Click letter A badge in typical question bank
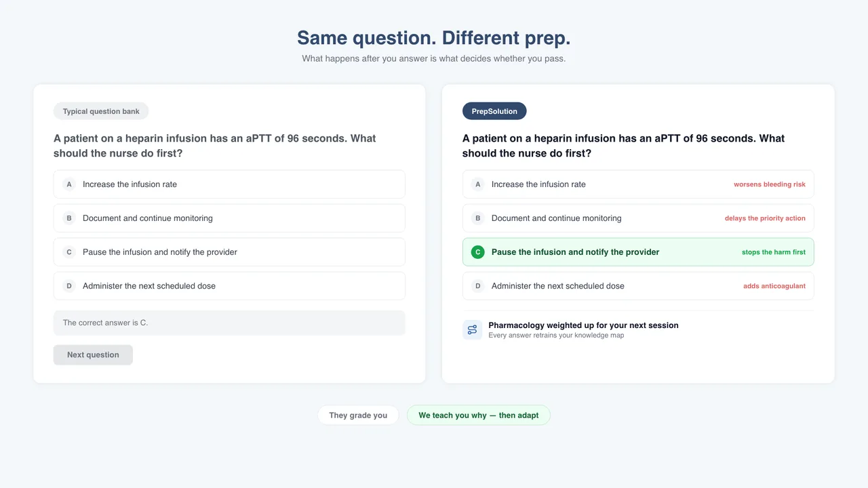The height and width of the screenshot is (488, 868). (x=69, y=184)
